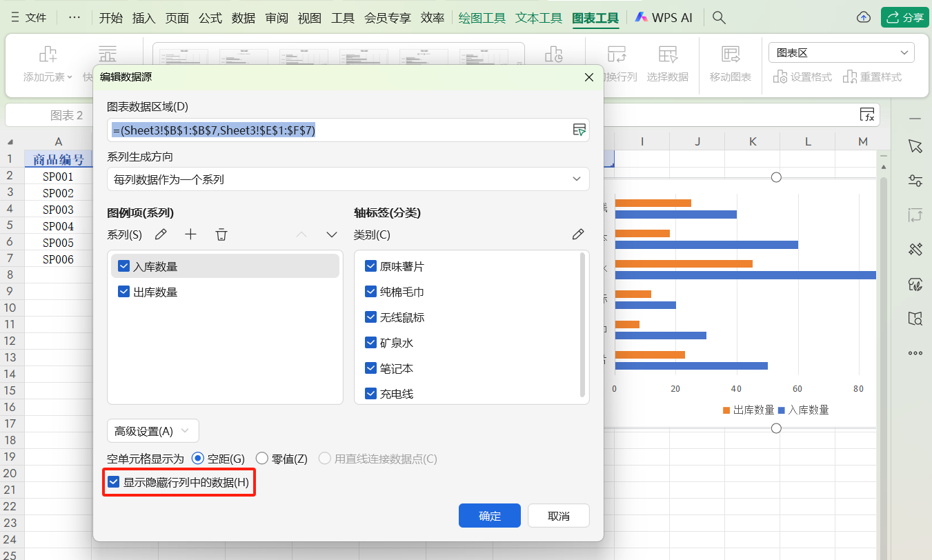Click the edit series pencil icon

pyautogui.click(x=161, y=234)
